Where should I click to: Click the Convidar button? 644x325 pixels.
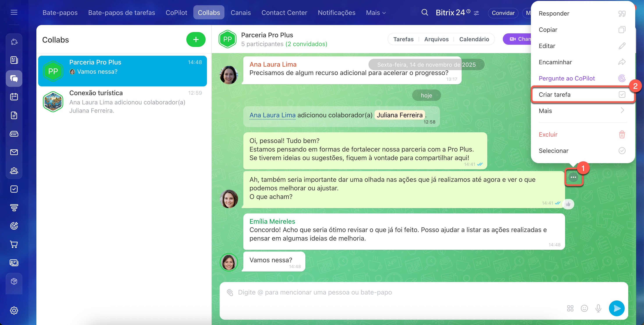point(503,13)
